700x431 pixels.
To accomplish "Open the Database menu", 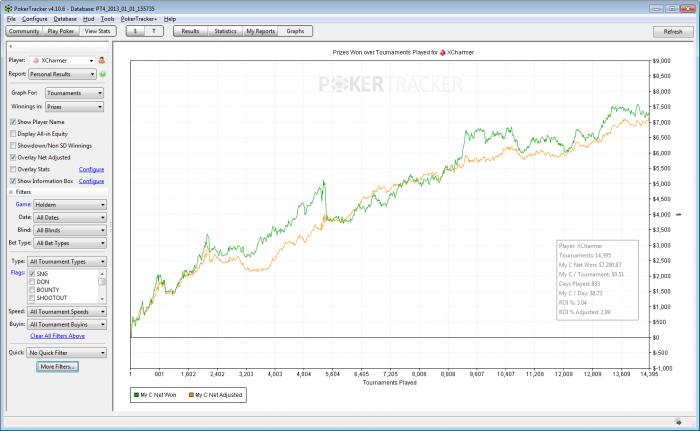I will (x=65, y=19).
